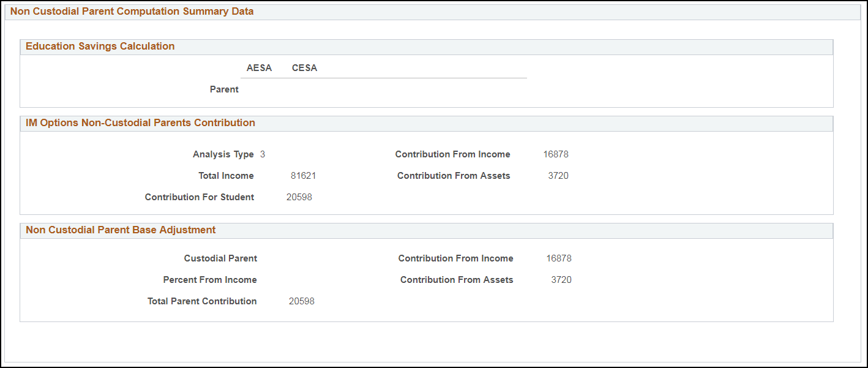
Task: Click the Non Custodial Parent Computation Summary Data title
Action: click(132, 12)
